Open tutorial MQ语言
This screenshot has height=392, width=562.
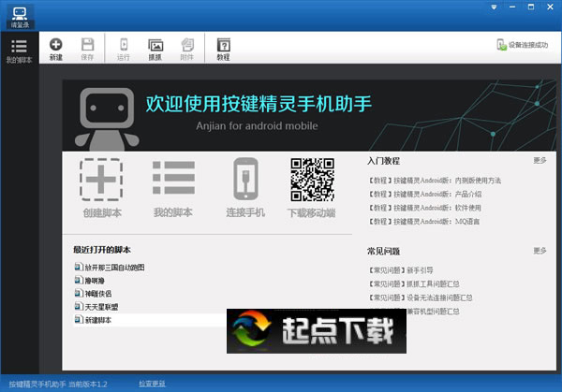[424, 221]
